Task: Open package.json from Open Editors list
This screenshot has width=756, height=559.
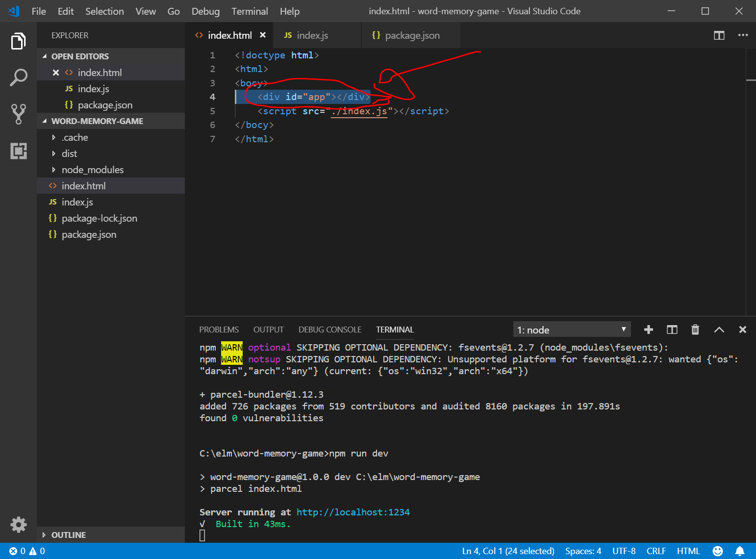Action: coord(111,105)
